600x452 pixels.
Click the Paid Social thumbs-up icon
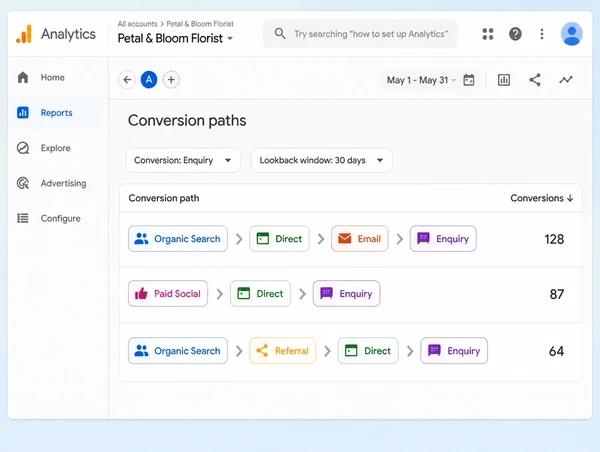tap(141, 294)
